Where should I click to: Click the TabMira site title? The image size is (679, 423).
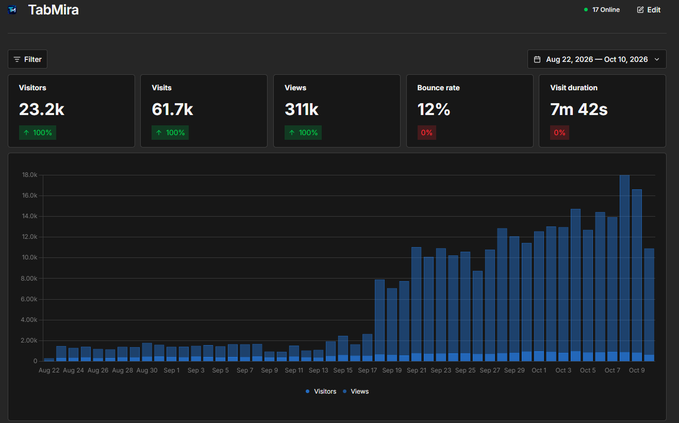[x=53, y=10]
